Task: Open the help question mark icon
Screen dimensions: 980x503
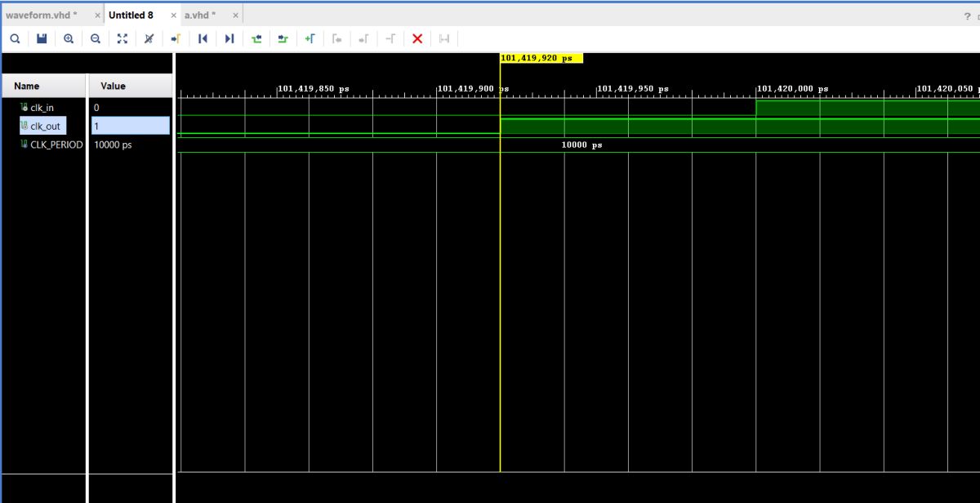Action: click(968, 16)
